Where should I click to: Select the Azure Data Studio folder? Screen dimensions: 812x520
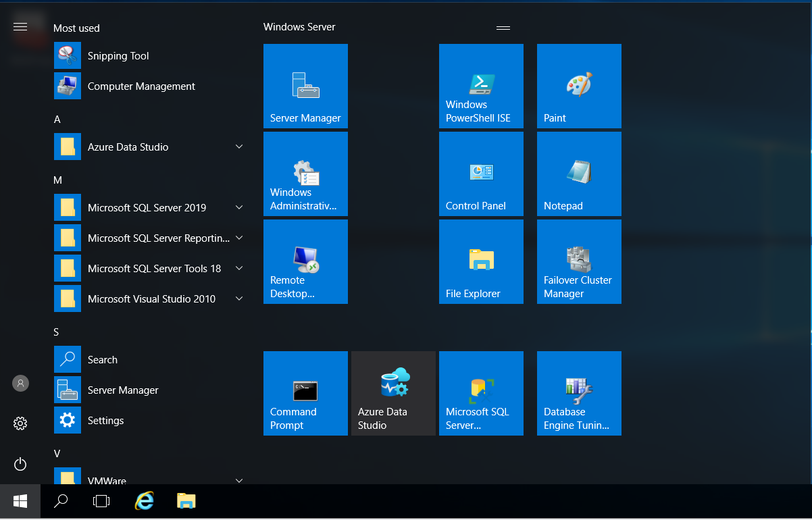150,147
